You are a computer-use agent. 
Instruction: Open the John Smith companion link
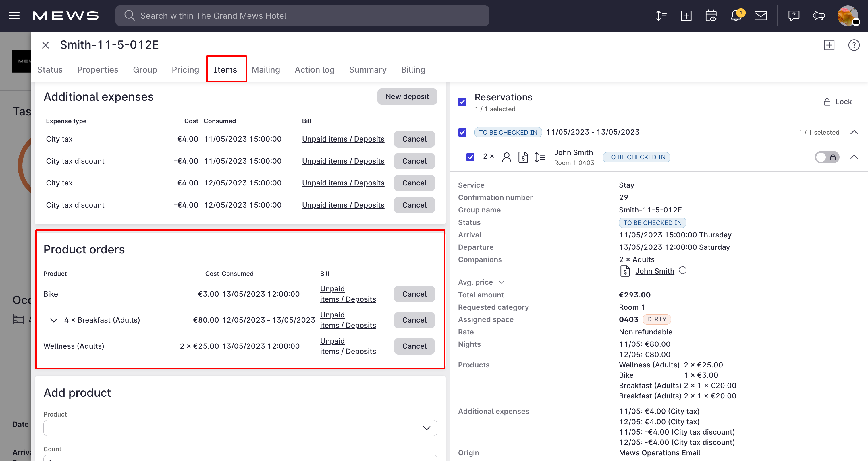pyautogui.click(x=655, y=271)
